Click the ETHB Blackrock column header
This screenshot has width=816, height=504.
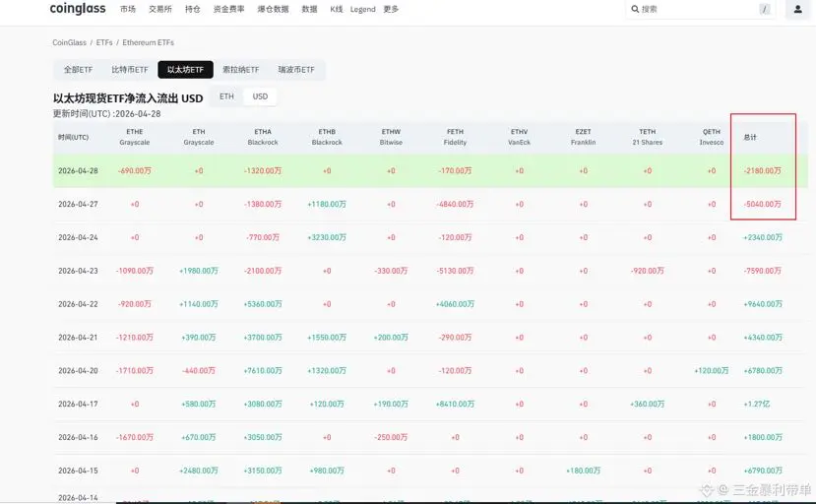click(327, 137)
